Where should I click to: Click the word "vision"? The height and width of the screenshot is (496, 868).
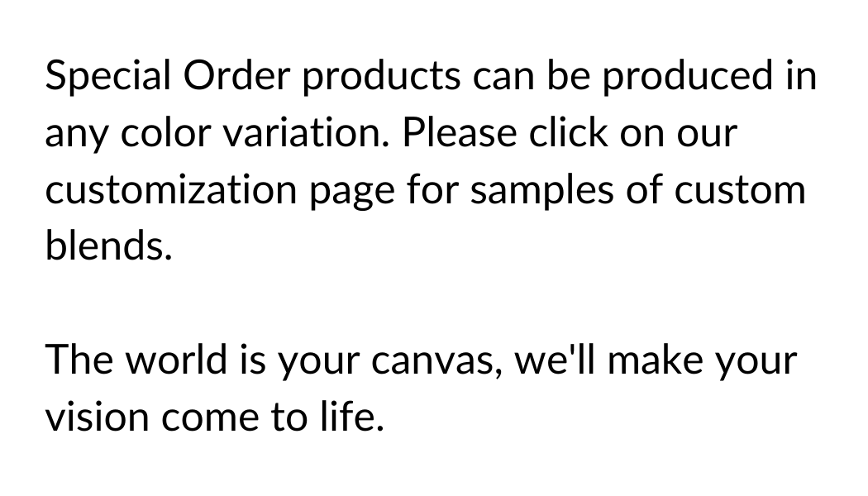point(97,417)
